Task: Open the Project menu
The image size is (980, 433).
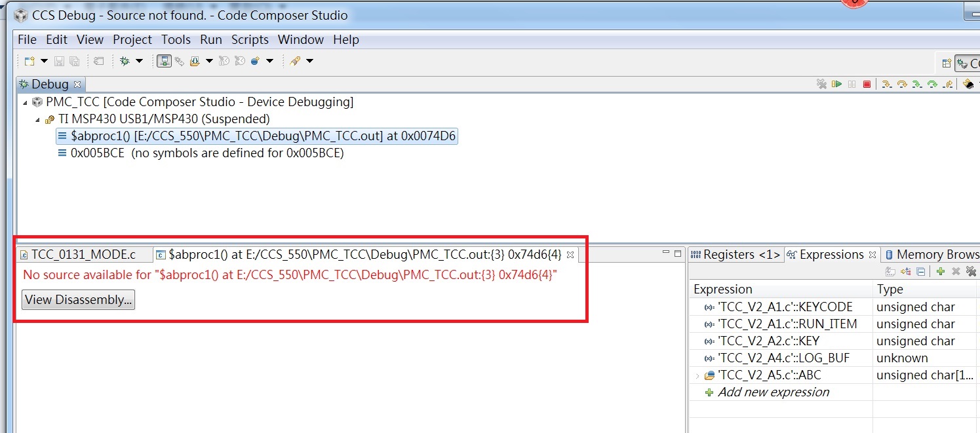Action: (132, 39)
